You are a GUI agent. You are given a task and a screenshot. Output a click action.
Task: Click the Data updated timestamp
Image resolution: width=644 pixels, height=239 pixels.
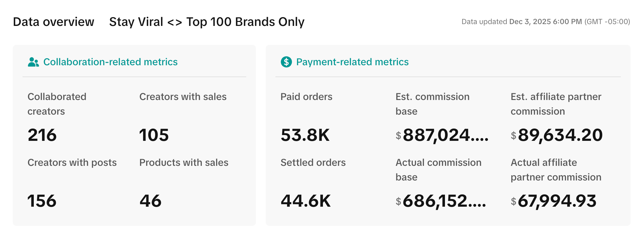[545, 22]
